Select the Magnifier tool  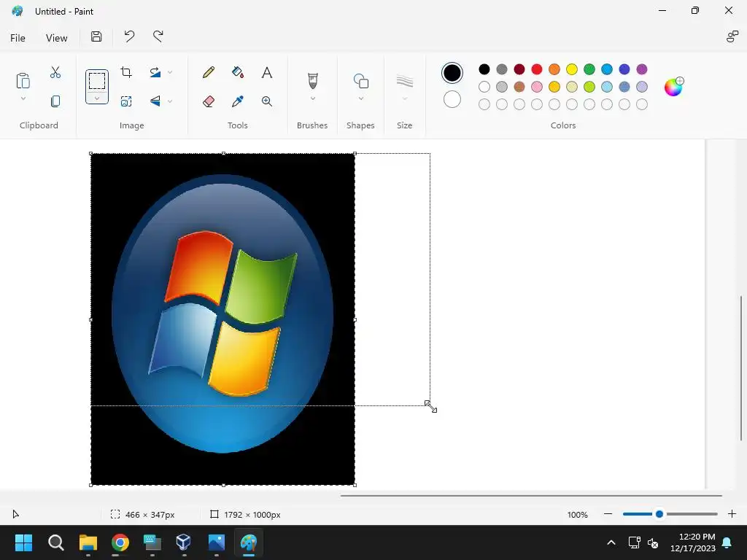267,101
